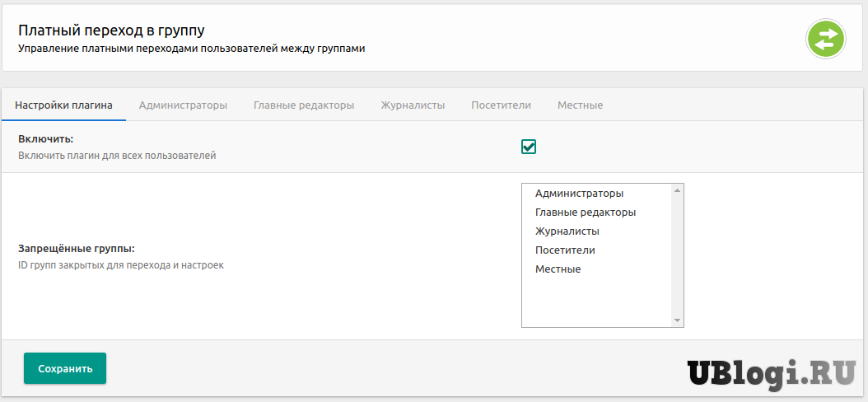The width and height of the screenshot is (868, 402).
Task: Choose Местные in the forbidden groups list
Action: coord(558,269)
